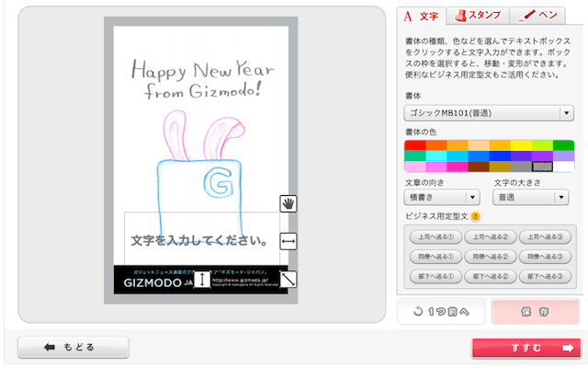The height and width of the screenshot is (368, 588).
Task: Open the 文字の大きさ 普通 size dropdown
Action: [530, 197]
